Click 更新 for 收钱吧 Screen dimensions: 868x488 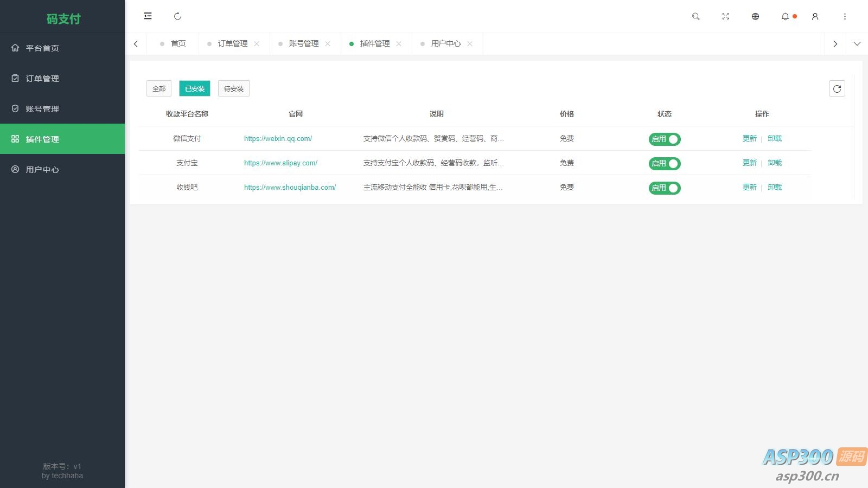pyautogui.click(x=750, y=187)
